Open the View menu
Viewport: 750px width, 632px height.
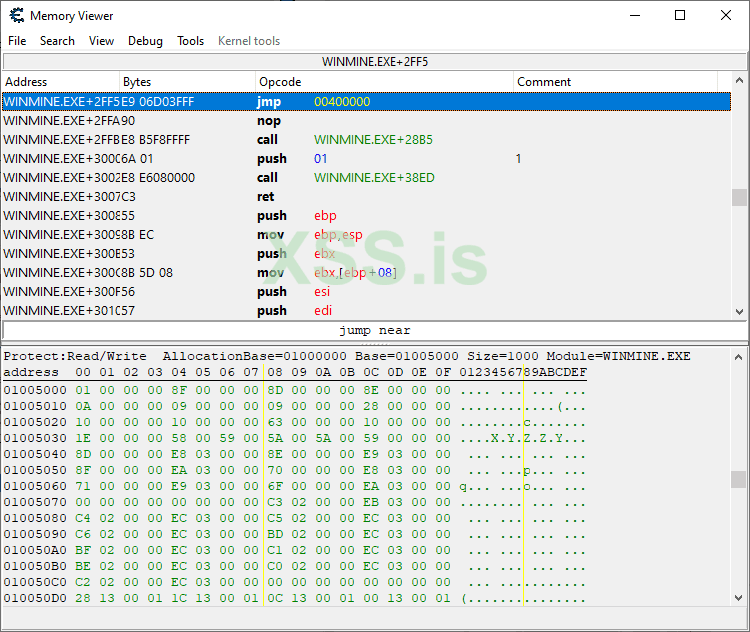pyautogui.click(x=101, y=41)
